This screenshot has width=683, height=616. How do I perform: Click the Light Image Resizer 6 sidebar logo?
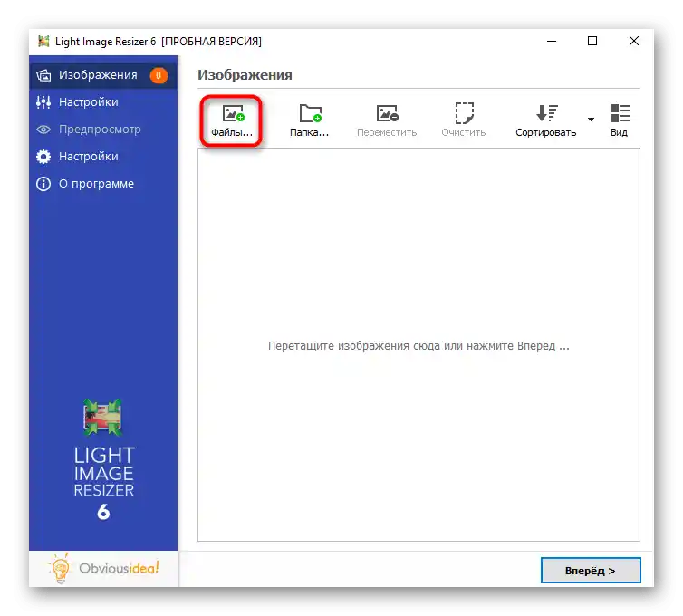point(103,459)
